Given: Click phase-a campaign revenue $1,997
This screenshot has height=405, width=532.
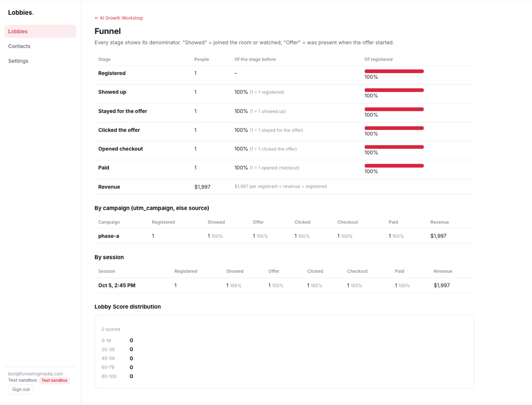Looking at the screenshot, I should (438, 236).
